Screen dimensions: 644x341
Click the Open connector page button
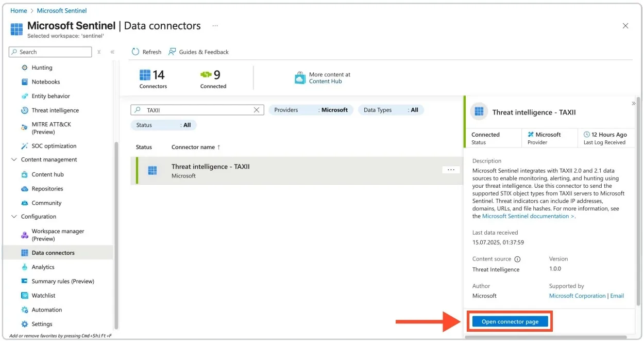tap(510, 321)
